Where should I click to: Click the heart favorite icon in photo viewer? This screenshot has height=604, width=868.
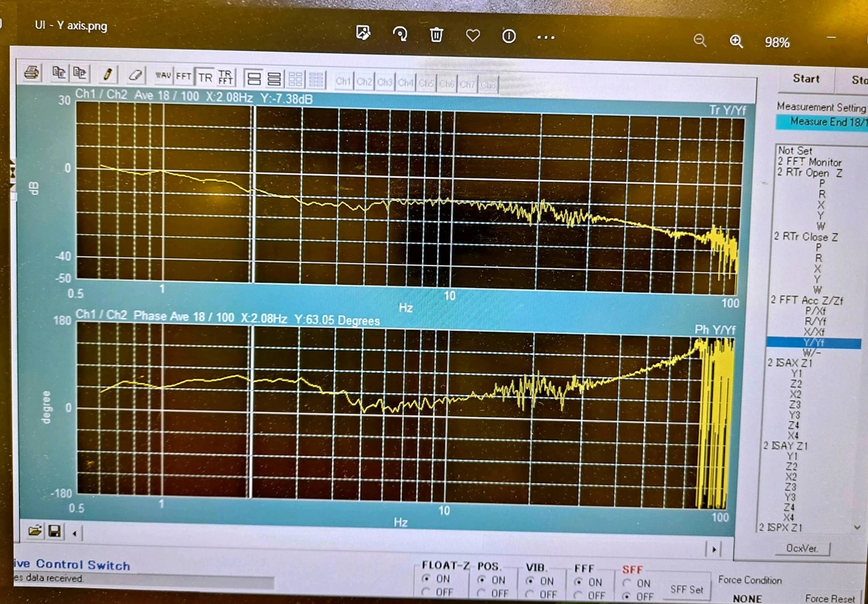click(473, 35)
